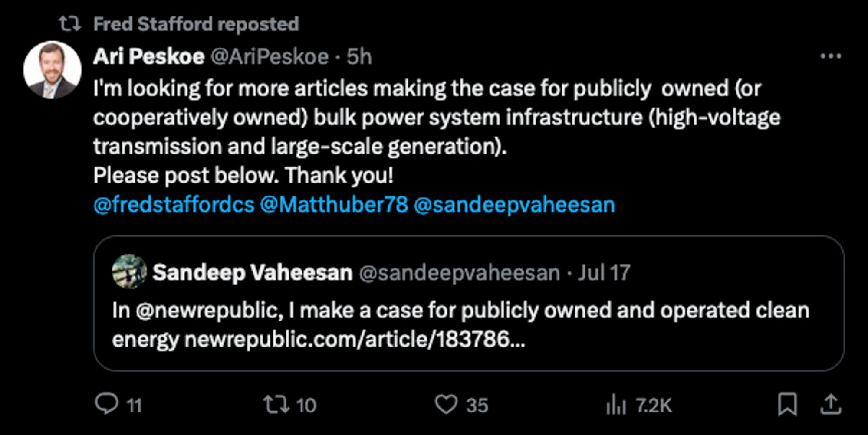This screenshot has height=435, width=868.
Task: Click the blue @sandeepvaheesan mention
Action: pyautogui.click(x=514, y=205)
